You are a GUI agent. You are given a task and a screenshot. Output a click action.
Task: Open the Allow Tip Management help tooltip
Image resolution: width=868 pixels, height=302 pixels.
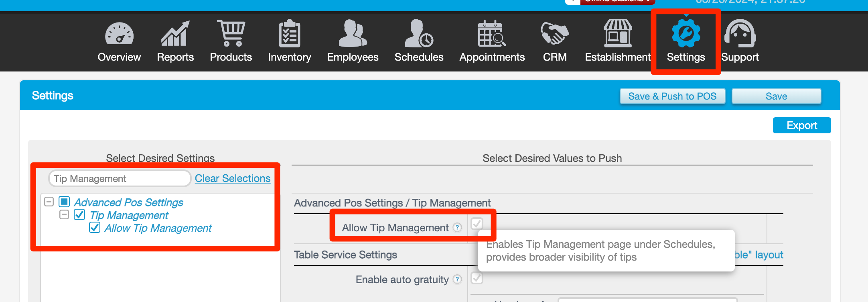coord(457,228)
